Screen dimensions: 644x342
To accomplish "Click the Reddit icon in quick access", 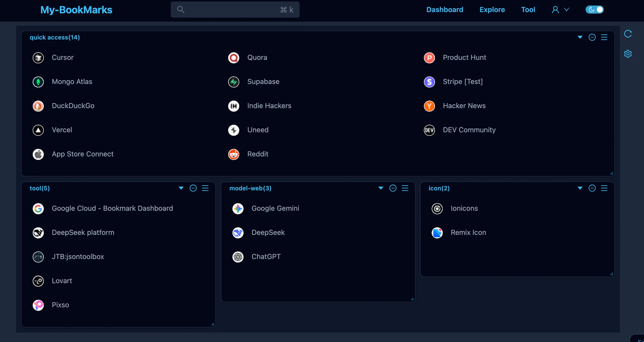I will tap(233, 154).
